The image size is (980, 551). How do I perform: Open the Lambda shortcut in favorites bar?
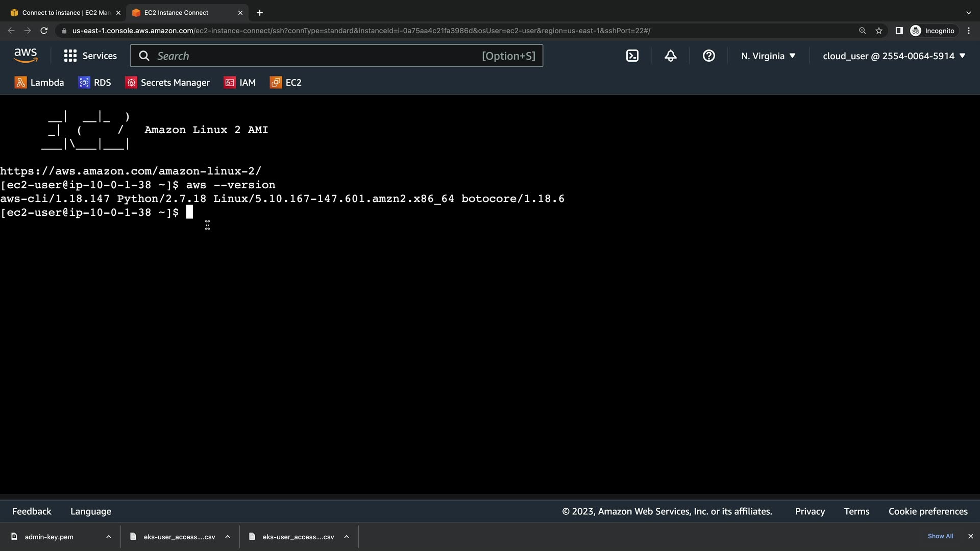click(x=40, y=83)
